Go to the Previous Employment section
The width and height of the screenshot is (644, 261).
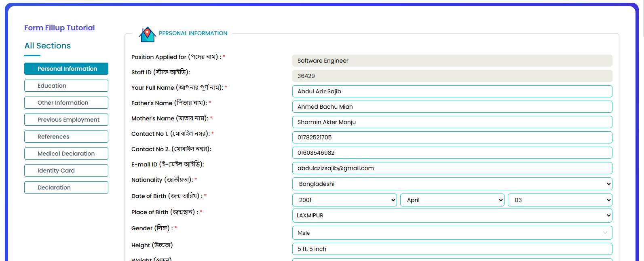pyautogui.click(x=66, y=120)
